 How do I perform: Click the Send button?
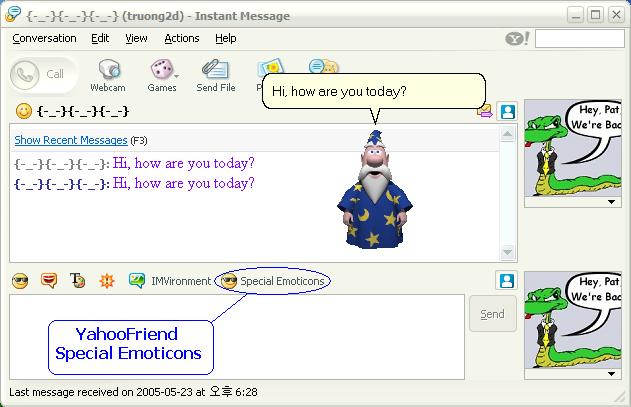(x=493, y=314)
